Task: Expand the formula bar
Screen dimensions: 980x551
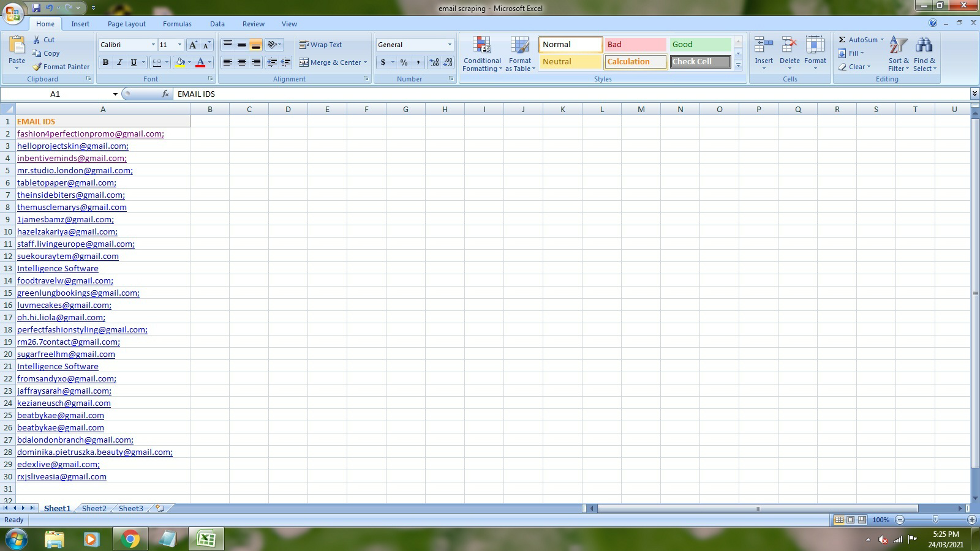Action: (x=974, y=94)
